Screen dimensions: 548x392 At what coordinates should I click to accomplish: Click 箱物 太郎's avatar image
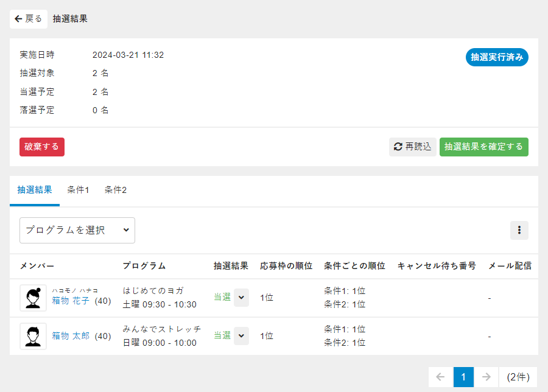pyautogui.click(x=33, y=336)
